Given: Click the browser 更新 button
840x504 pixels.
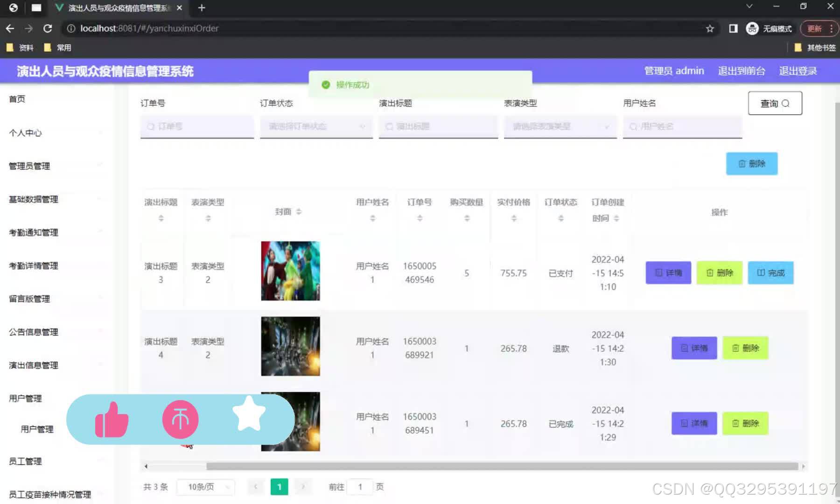Looking at the screenshot, I should [x=819, y=29].
